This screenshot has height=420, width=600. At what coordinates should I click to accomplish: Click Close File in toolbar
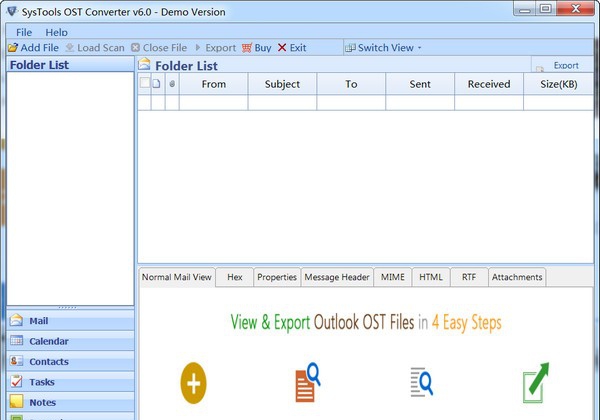pyautogui.click(x=159, y=48)
